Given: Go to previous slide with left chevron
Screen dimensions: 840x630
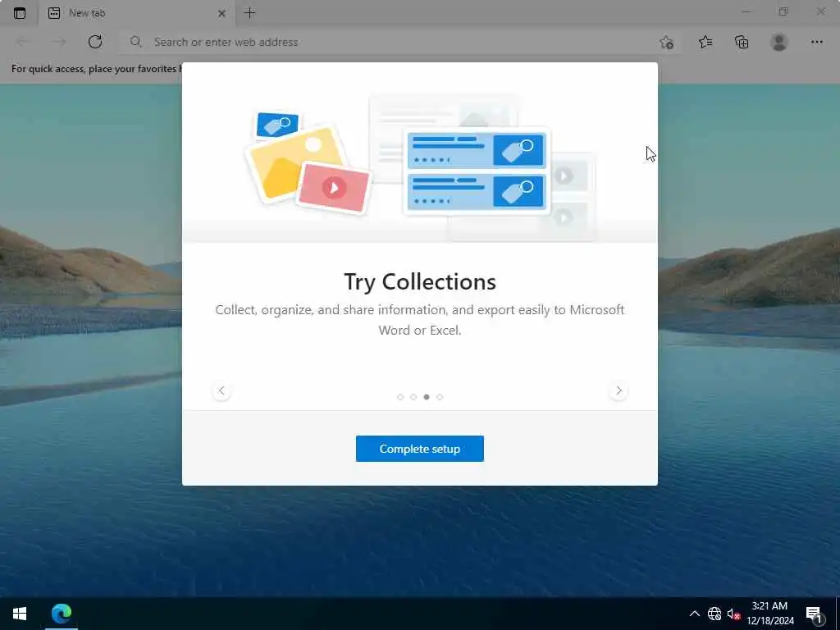Looking at the screenshot, I should click(x=221, y=390).
